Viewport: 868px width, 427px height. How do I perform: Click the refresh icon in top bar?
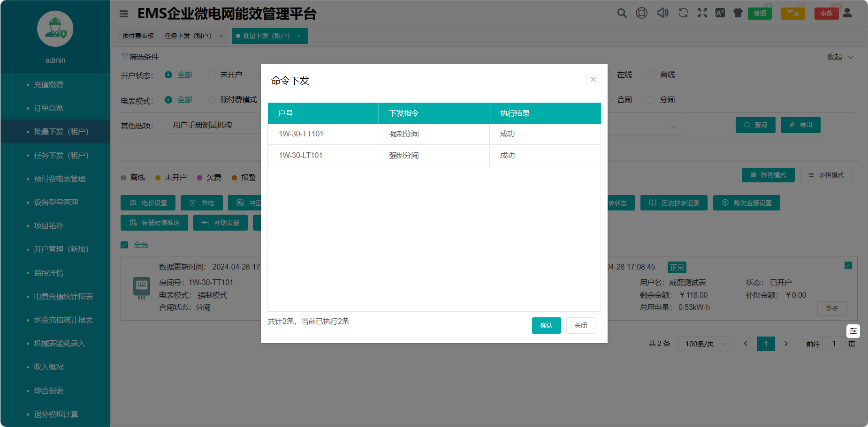coord(683,13)
